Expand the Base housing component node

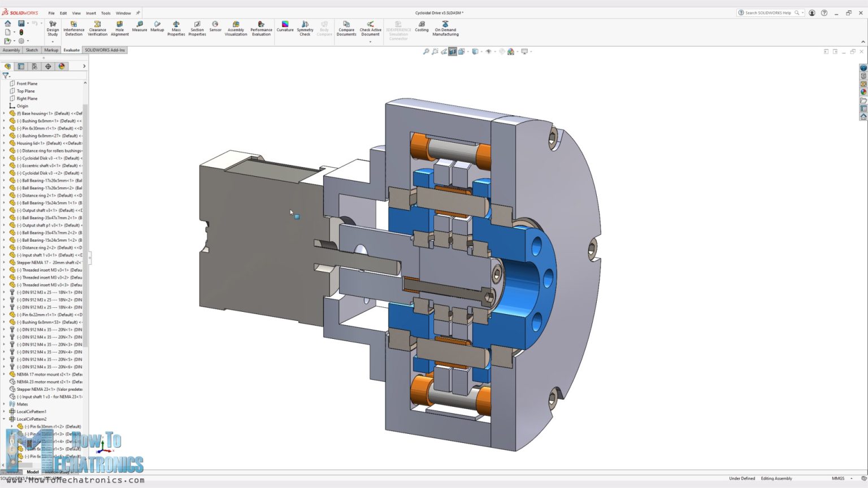[5, 113]
